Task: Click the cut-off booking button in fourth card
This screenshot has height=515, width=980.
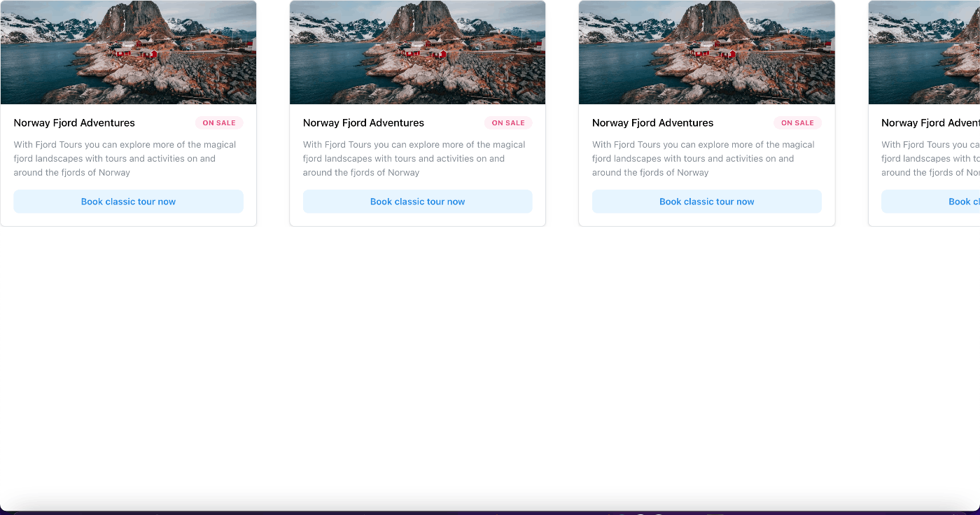Action: point(930,202)
